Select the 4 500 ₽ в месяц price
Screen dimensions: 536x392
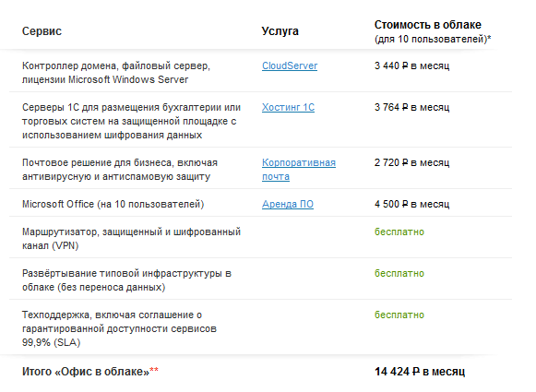(x=411, y=204)
